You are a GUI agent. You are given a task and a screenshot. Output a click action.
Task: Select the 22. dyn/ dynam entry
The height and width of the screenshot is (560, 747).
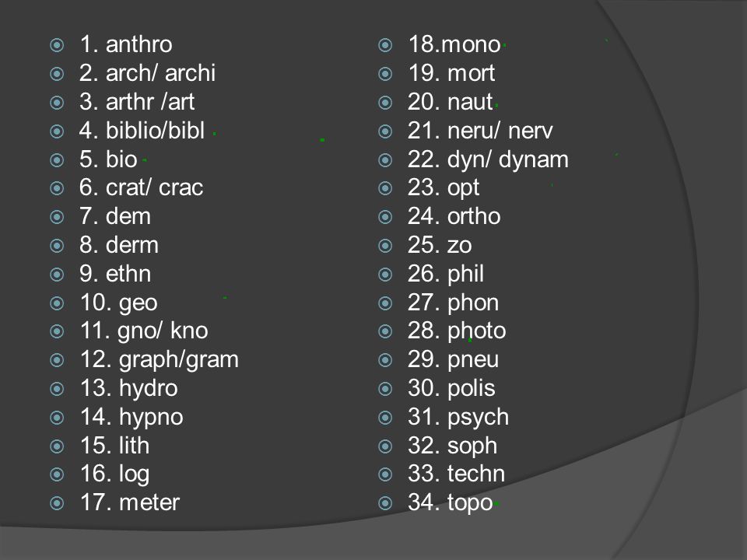click(x=488, y=160)
